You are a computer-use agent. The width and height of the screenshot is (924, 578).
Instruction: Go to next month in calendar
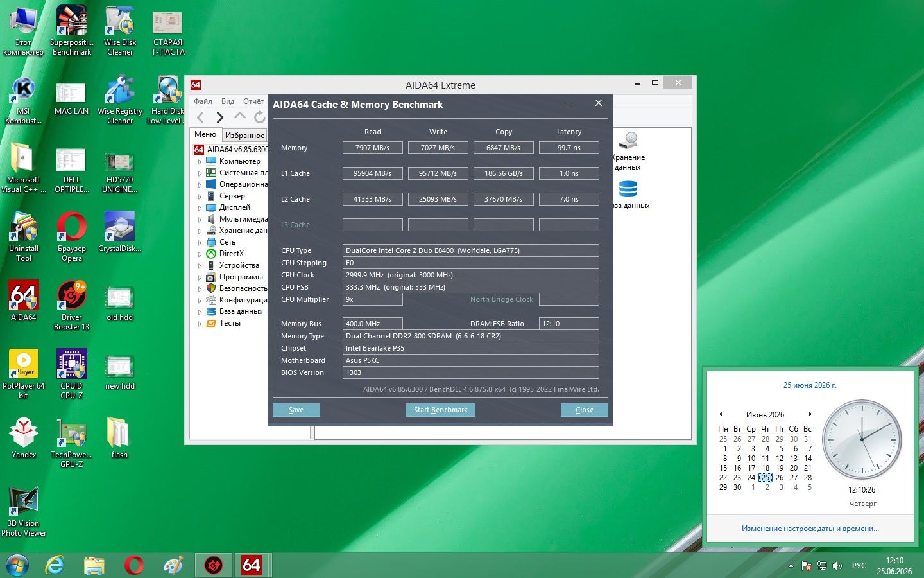810,414
